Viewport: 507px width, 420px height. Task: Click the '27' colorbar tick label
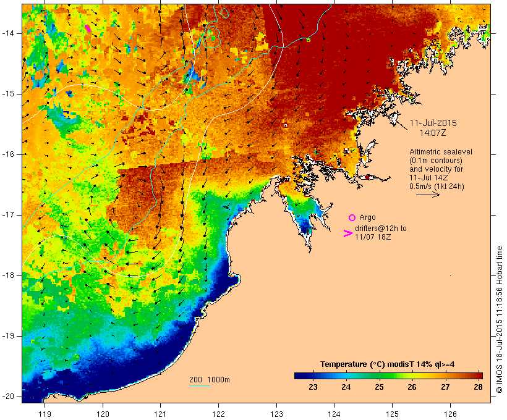[x=445, y=387]
